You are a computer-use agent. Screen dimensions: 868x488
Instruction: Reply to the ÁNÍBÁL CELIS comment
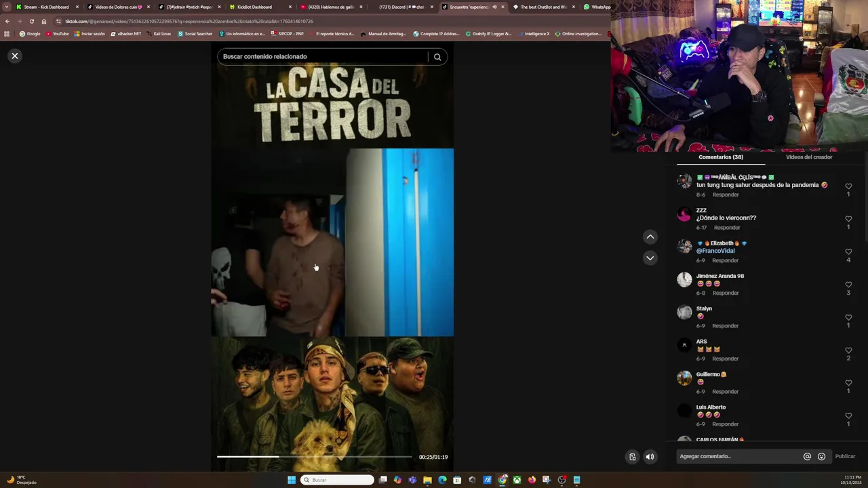pyautogui.click(x=725, y=195)
